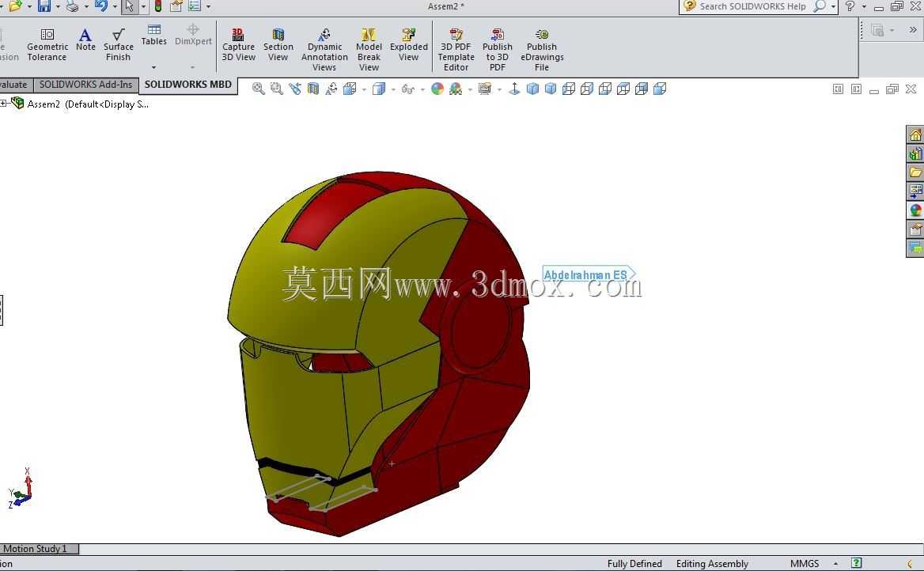Image resolution: width=924 pixels, height=571 pixels.
Task: Expand the Save button dropdown arrow
Action: coord(58,6)
